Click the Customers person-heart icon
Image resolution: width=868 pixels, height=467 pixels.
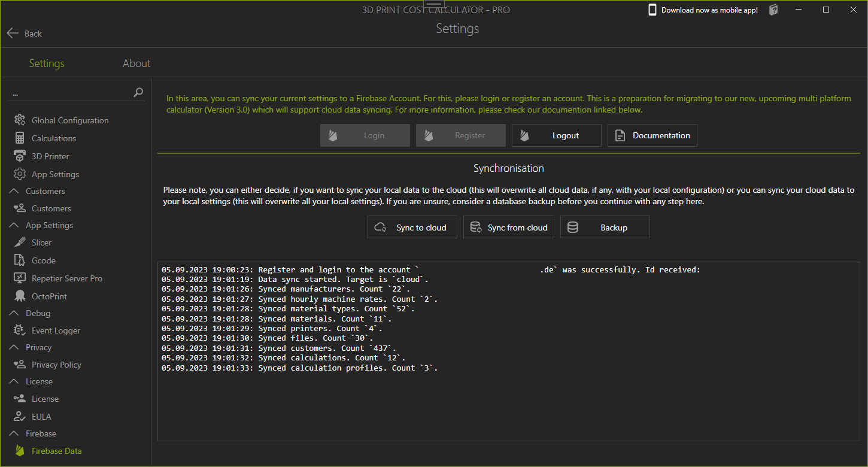[20, 208]
